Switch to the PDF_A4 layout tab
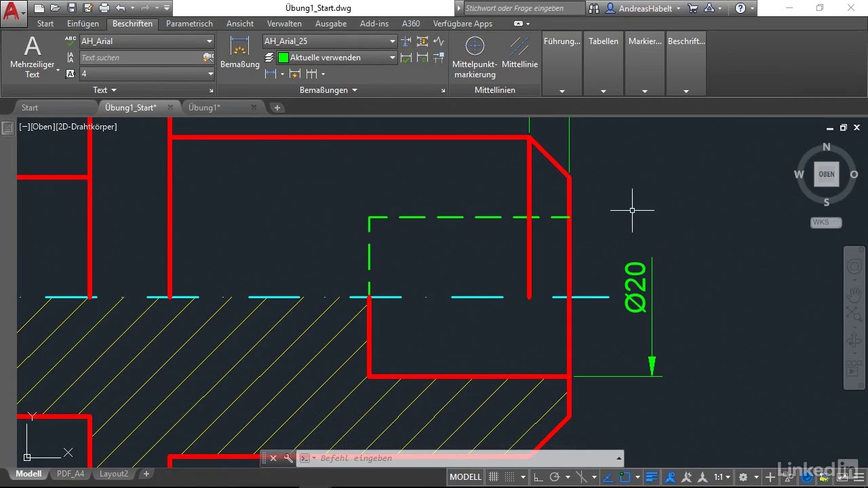The height and width of the screenshot is (488, 868). coord(71,474)
